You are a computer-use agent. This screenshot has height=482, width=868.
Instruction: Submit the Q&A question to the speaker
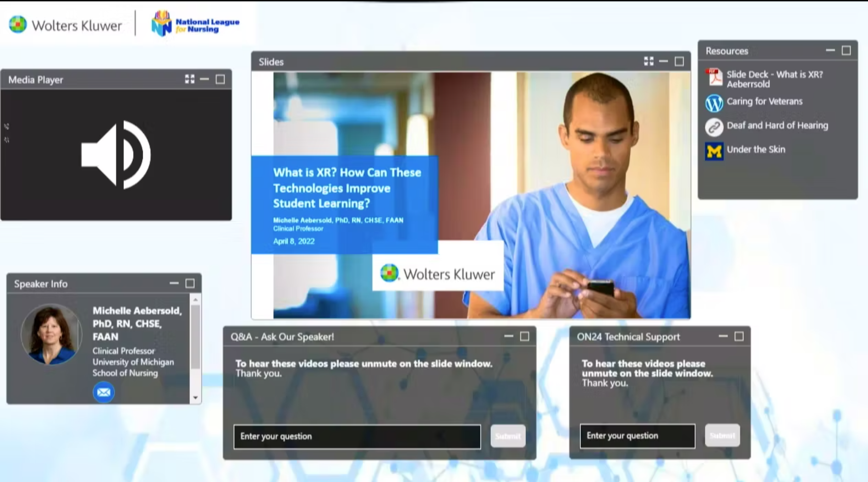(x=508, y=436)
